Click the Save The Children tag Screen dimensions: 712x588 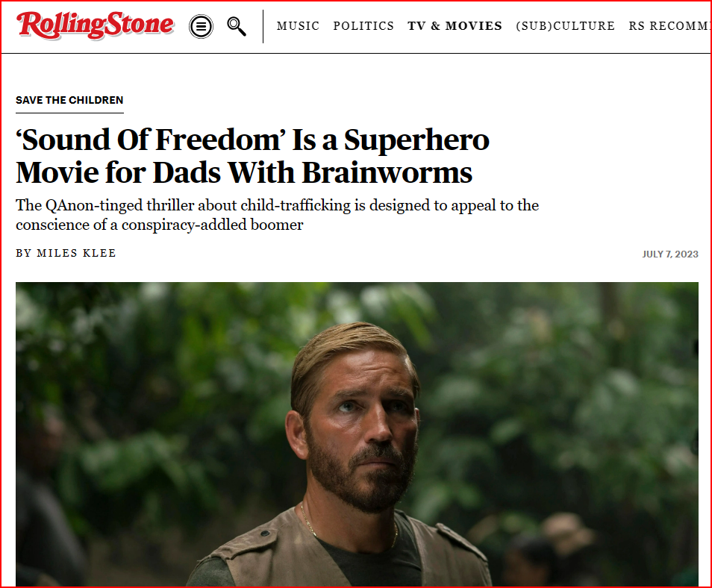pyautogui.click(x=69, y=100)
